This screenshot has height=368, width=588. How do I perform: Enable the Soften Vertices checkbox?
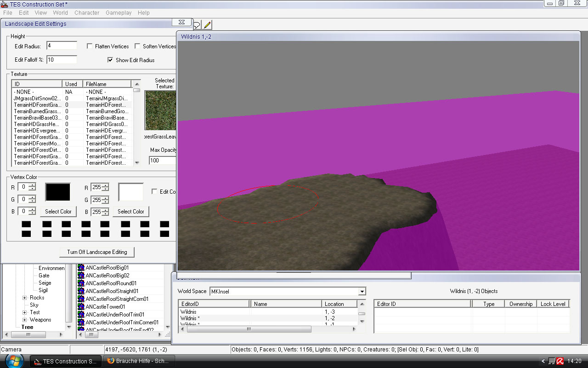(x=137, y=46)
